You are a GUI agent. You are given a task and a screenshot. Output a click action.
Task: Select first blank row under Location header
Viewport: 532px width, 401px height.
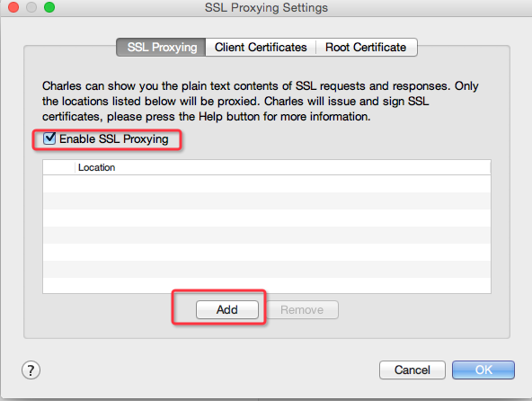click(267, 183)
